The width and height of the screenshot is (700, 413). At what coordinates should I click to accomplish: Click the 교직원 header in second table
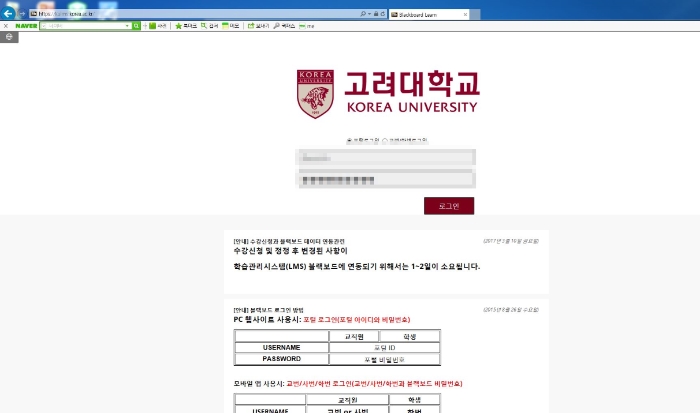tap(347, 400)
